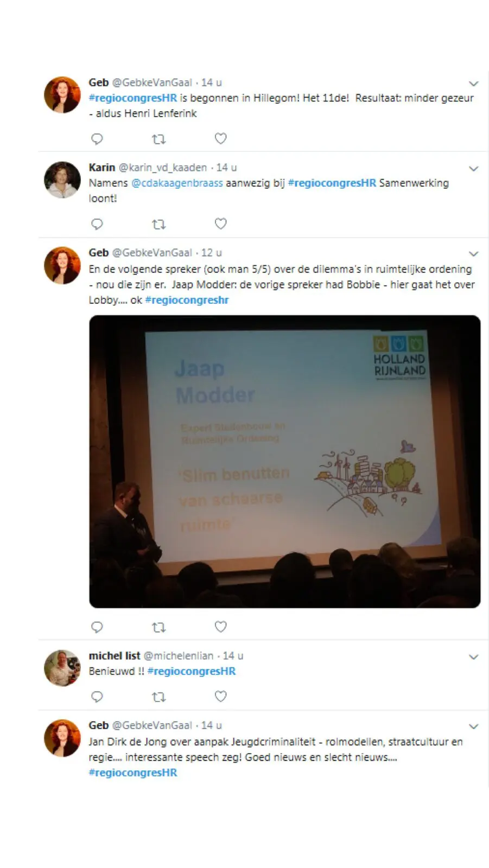
Task: Open #regiocongreshr hashtag in Jaap Modder tweet
Action: 187,300
